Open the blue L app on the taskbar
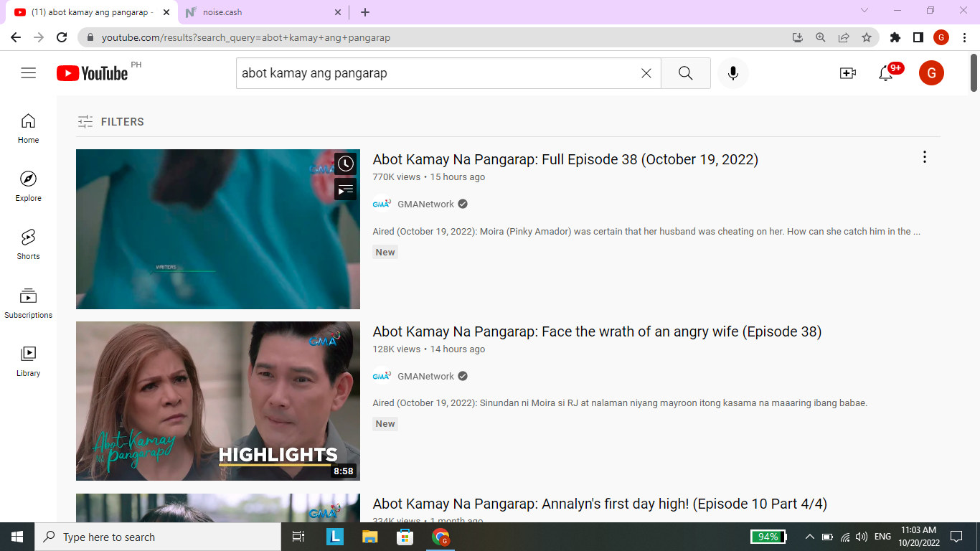The width and height of the screenshot is (980, 551). (x=334, y=537)
